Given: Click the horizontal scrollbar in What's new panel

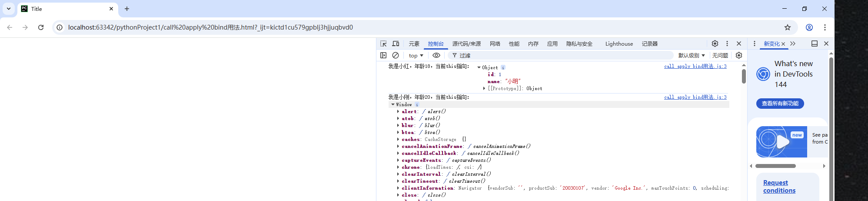Looking at the screenshot, I should [775, 166].
